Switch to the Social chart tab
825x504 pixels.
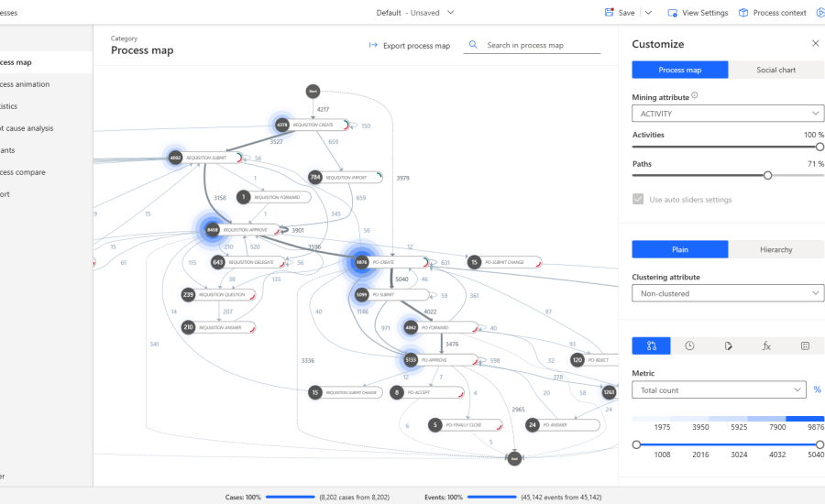click(x=775, y=70)
